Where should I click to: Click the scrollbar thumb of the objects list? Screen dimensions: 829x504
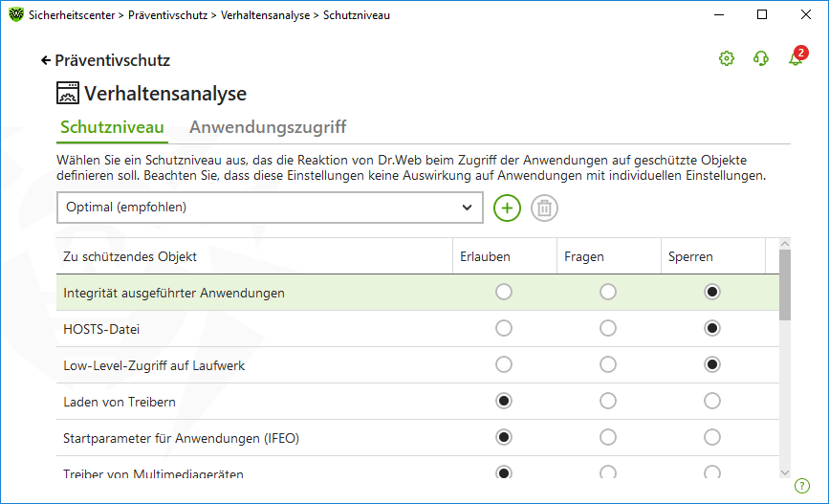[785, 285]
